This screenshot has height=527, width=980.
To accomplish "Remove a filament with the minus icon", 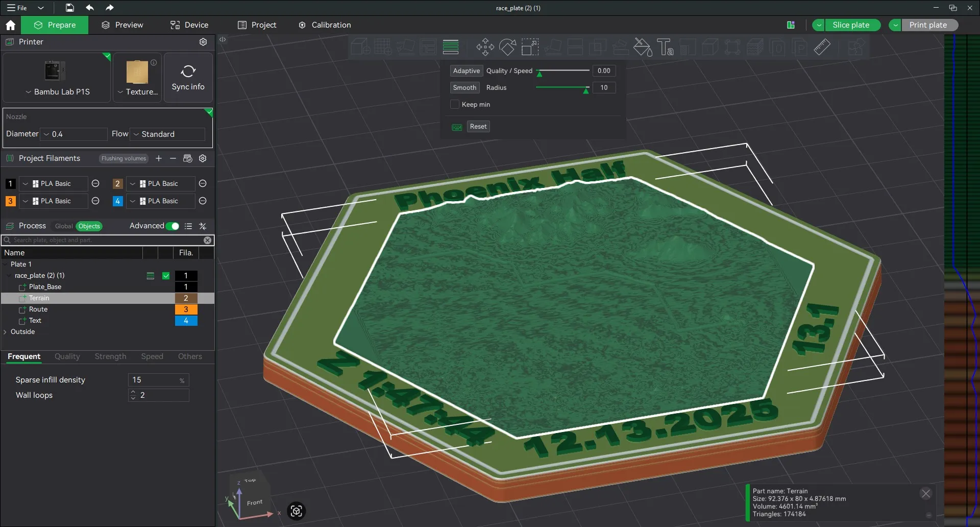I will (x=173, y=158).
